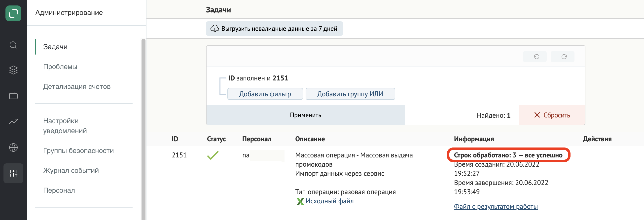
Task: Click the Excel icon next to Исходный файл
Action: (x=300, y=201)
